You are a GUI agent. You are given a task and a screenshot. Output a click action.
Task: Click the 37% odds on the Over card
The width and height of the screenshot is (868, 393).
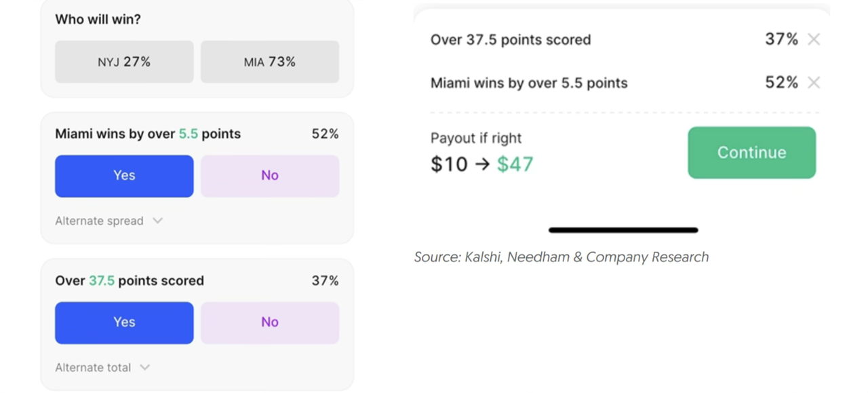tap(325, 280)
